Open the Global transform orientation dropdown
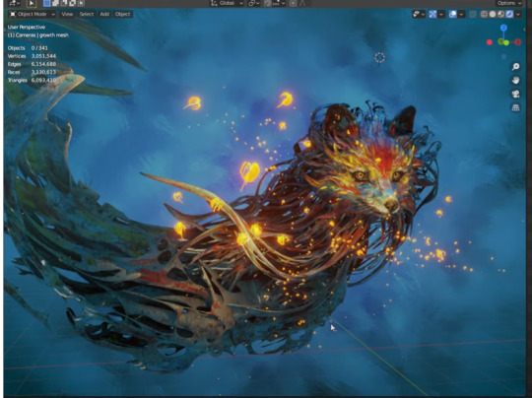 [227, 3]
